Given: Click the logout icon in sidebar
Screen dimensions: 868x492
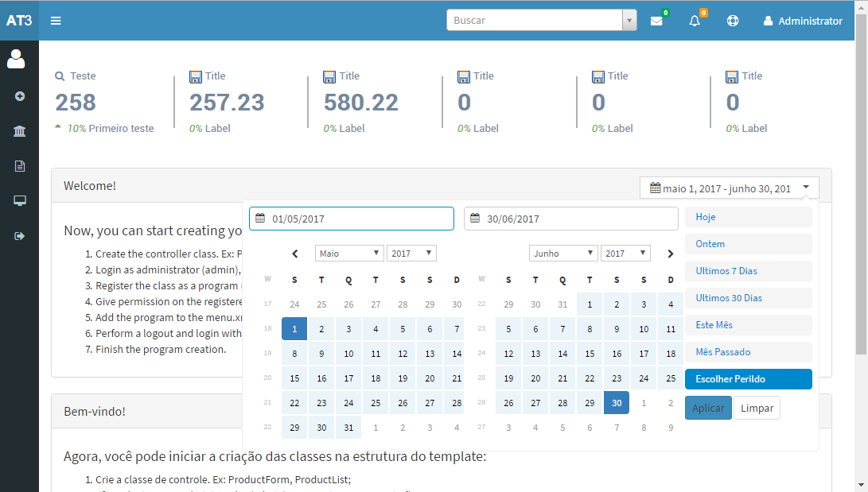Looking at the screenshot, I should [18, 235].
